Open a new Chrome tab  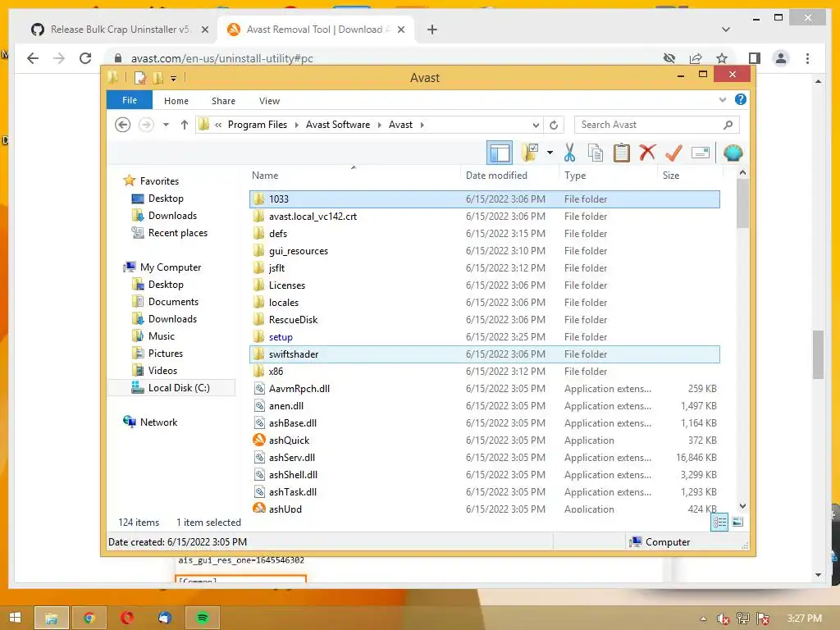coord(432,30)
